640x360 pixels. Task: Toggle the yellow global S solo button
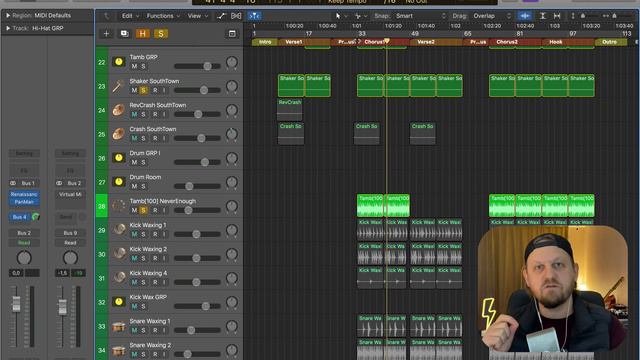(161, 34)
